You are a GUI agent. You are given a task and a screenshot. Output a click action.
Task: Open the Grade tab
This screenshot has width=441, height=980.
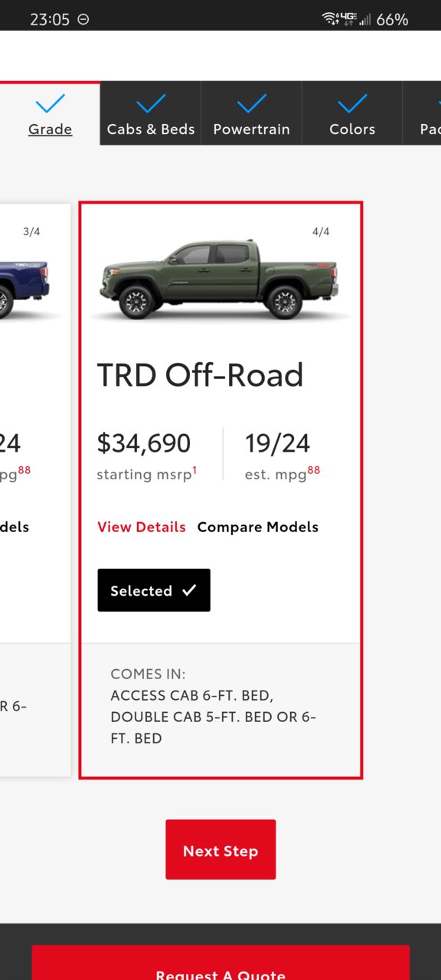pos(50,113)
